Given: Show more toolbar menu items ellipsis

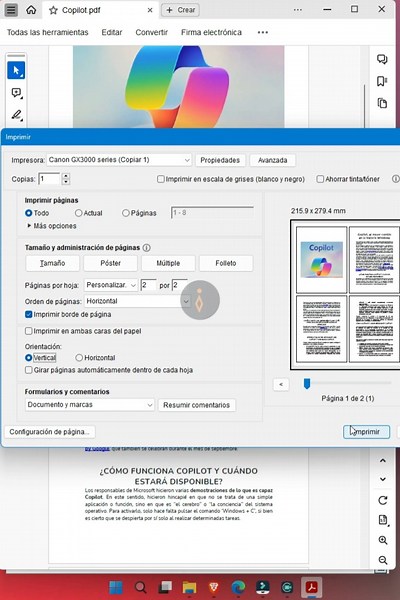Looking at the screenshot, I should [x=263, y=33].
